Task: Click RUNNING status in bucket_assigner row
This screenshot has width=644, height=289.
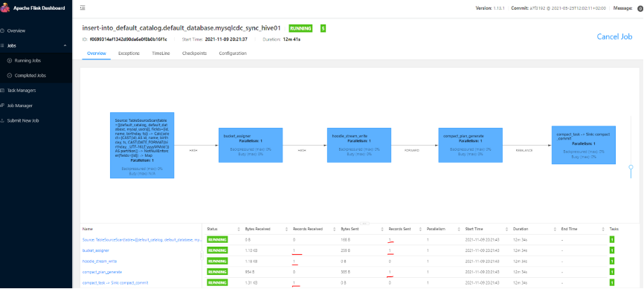Action: click(x=217, y=250)
